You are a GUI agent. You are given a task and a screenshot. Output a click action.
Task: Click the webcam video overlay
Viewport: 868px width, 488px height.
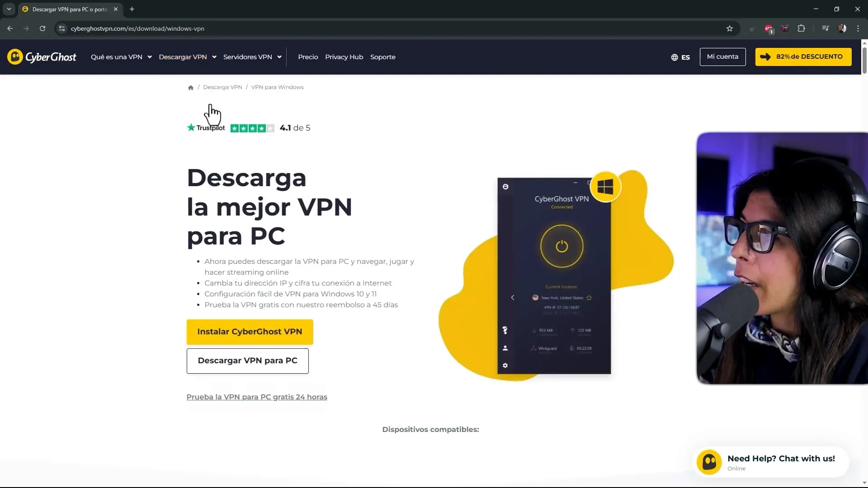[x=782, y=258]
